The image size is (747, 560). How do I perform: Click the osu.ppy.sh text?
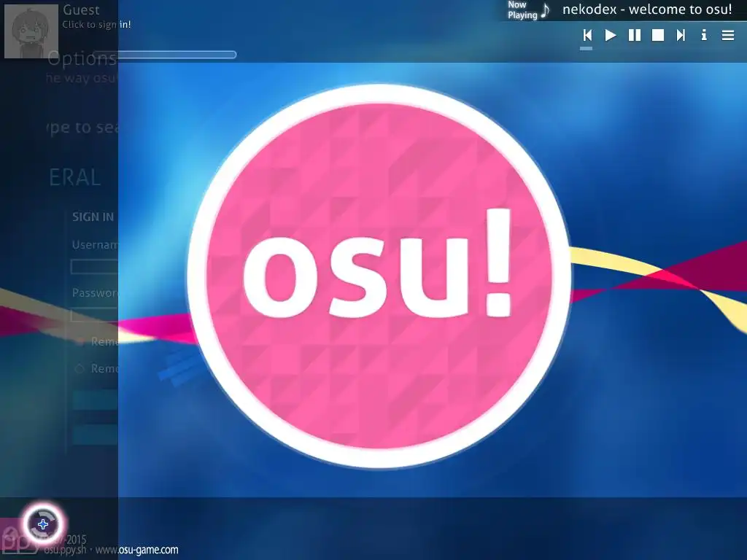click(x=66, y=551)
